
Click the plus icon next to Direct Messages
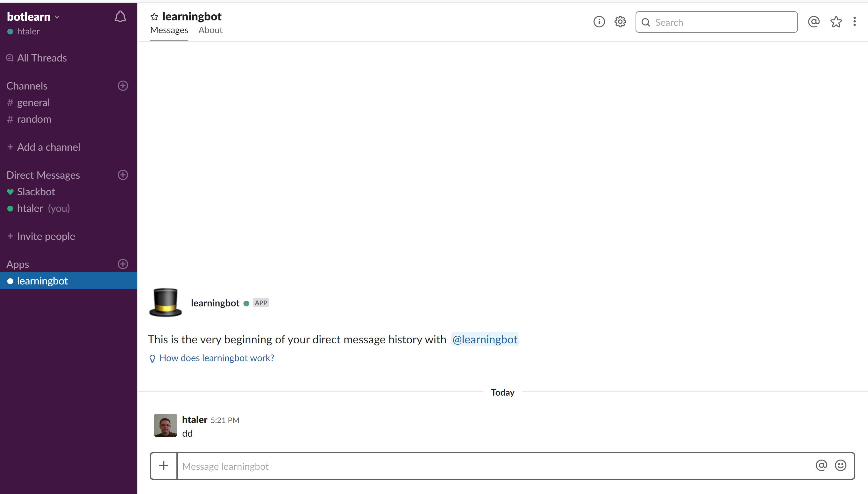[x=123, y=175]
